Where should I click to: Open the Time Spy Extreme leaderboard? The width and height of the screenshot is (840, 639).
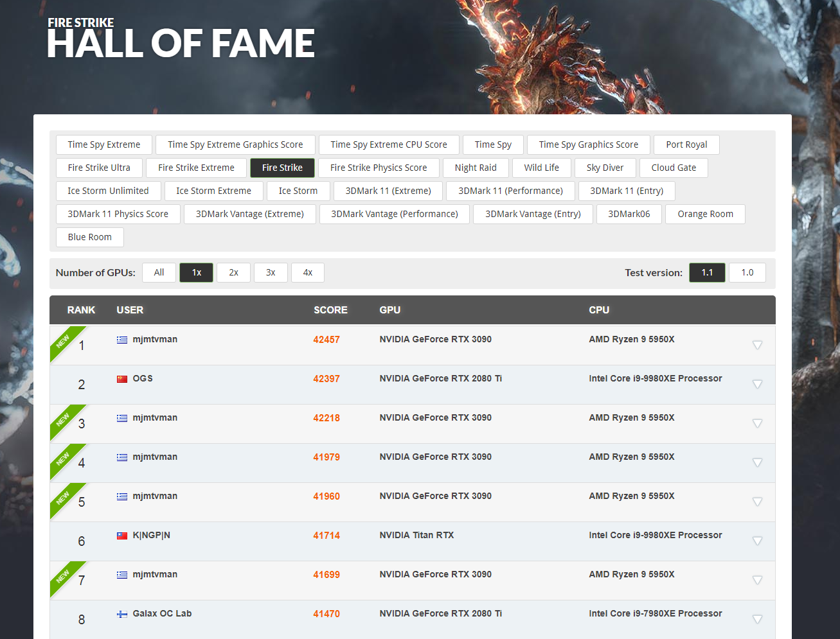(104, 144)
